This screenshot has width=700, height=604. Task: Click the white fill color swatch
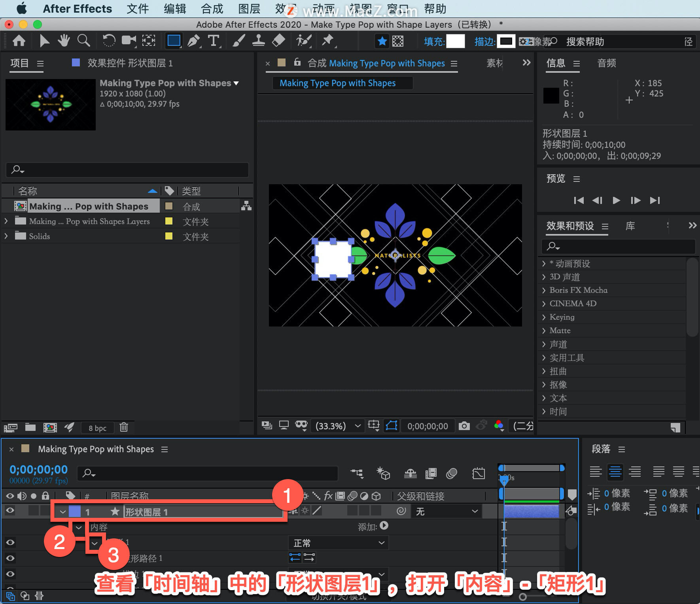[x=456, y=41]
